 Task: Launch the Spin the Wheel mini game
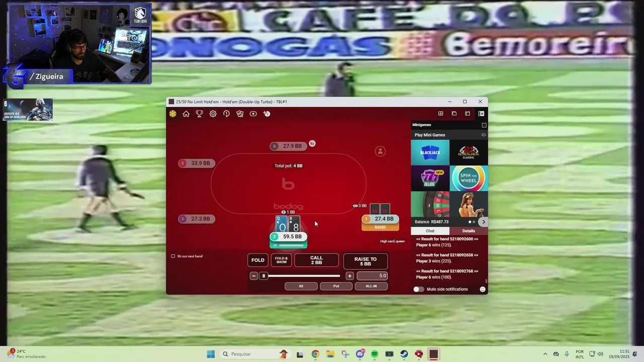pyautogui.click(x=468, y=178)
